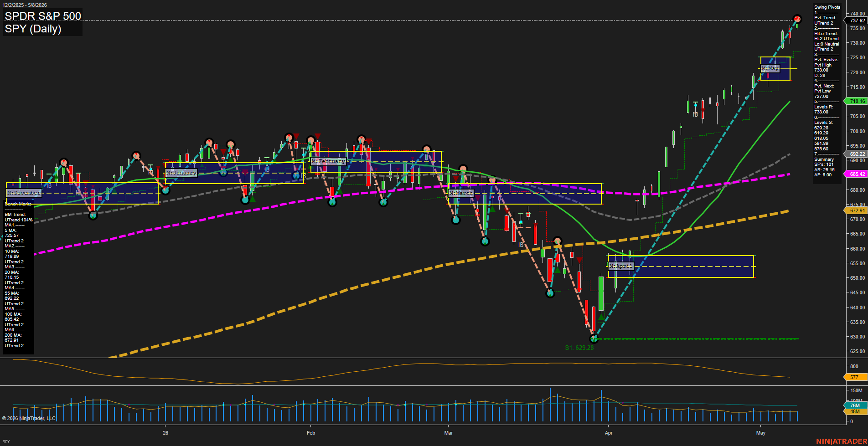Click the 200 MA: label in Bench Marks

pos(13,335)
